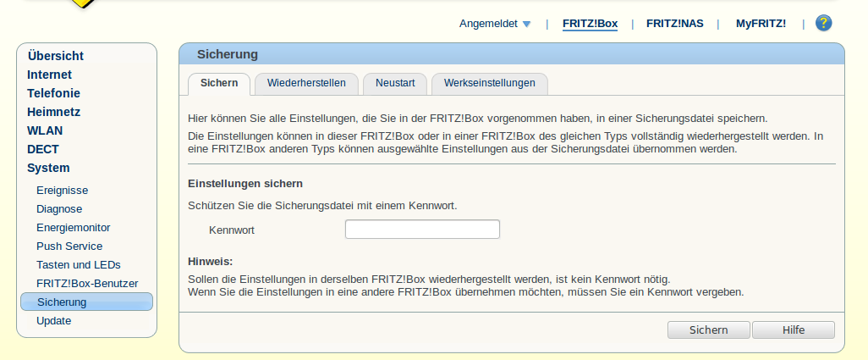This screenshot has width=868, height=360.
Task: Open Übersicht in the sidebar
Action: 55,56
